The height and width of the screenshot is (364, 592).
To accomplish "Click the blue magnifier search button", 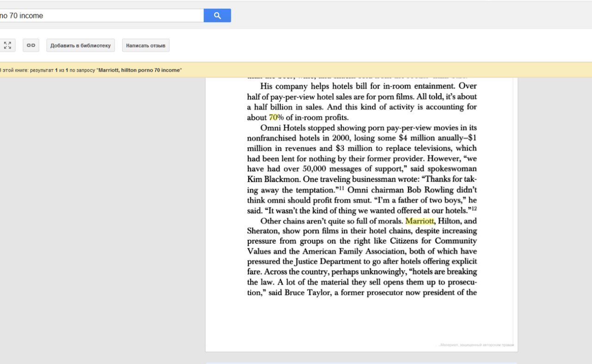I will click(x=217, y=16).
